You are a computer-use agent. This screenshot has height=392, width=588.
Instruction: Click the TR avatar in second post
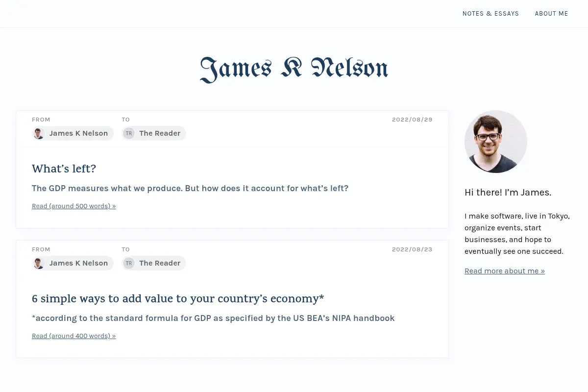point(129,263)
